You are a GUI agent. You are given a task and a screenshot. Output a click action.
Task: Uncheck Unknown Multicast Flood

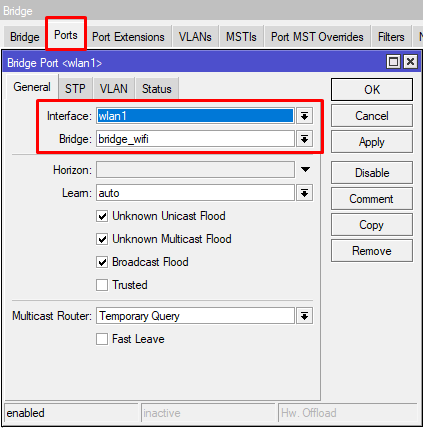tap(102, 239)
